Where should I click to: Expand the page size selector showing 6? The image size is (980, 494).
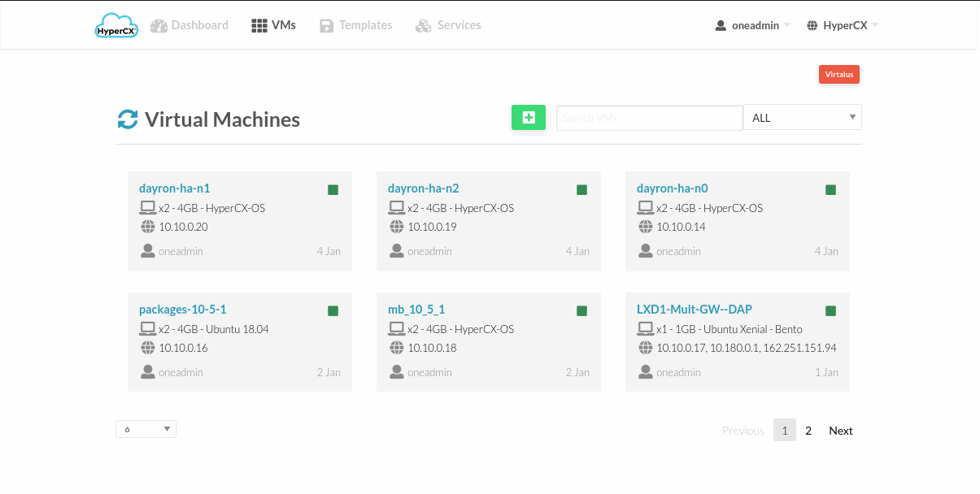coord(146,429)
